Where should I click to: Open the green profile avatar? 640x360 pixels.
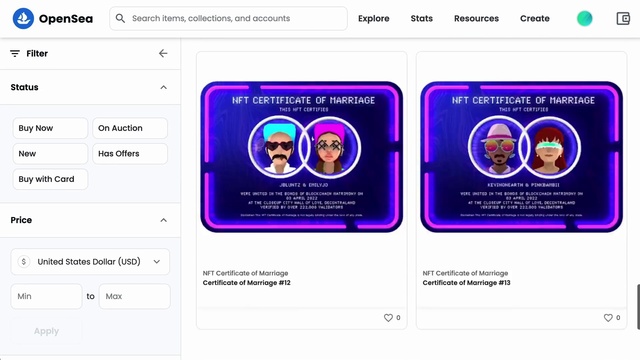pyautogui.click(x=584, y=18)
